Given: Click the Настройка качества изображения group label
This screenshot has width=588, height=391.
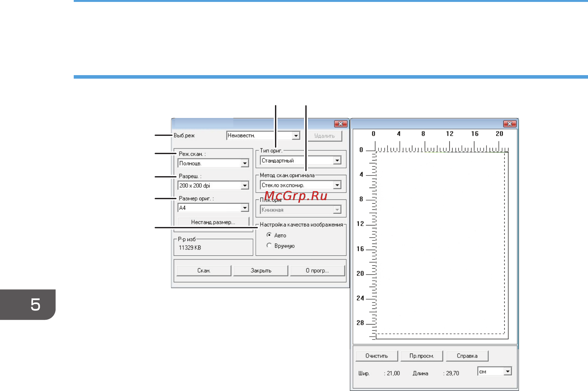Looking at the screenshot, I should tap(301, 225).
